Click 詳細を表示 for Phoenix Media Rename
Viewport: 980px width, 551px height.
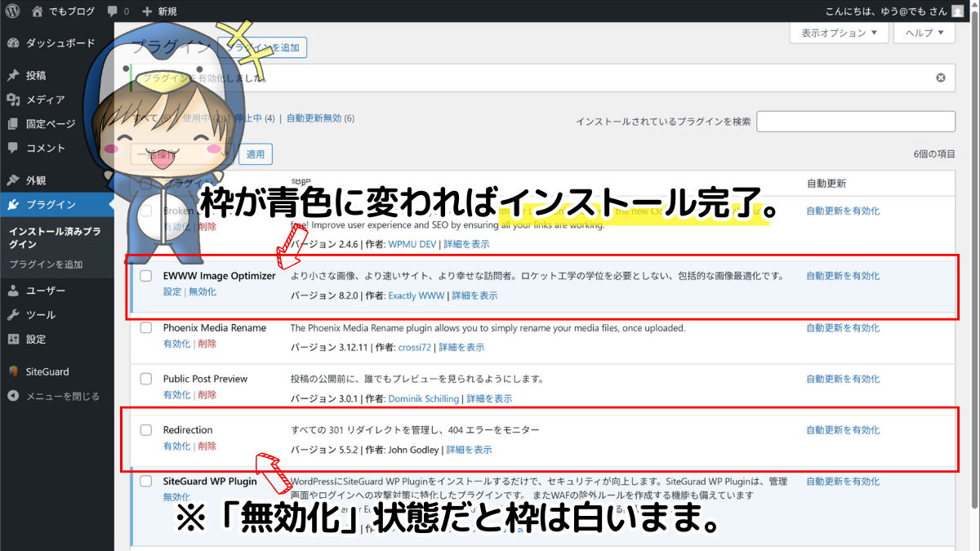[x=461, y=347]
